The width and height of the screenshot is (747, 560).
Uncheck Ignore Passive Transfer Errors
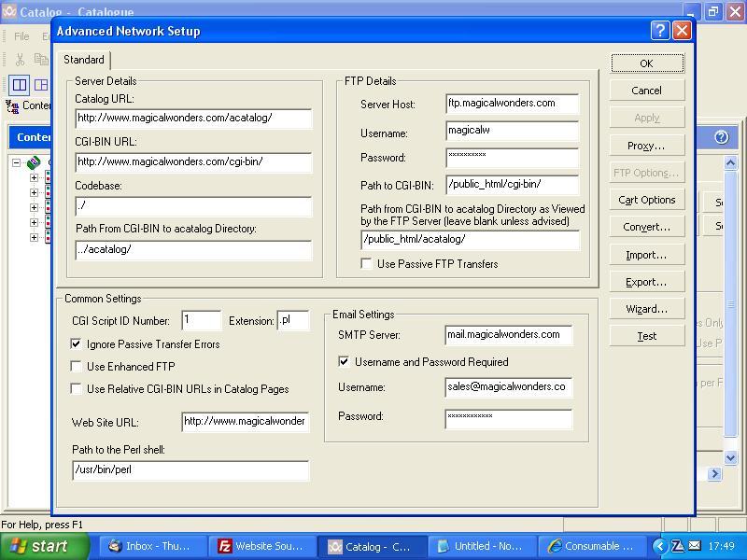(77, 344)
